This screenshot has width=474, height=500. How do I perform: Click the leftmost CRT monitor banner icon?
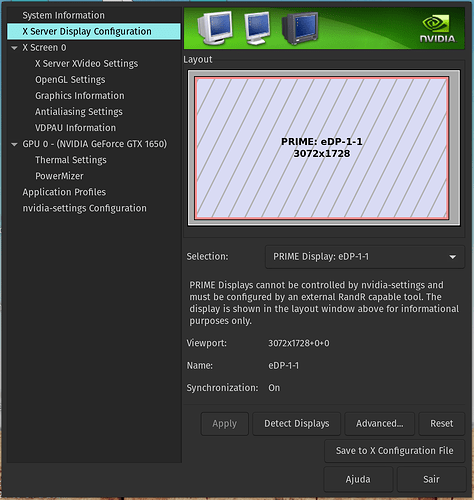point(215,28)
